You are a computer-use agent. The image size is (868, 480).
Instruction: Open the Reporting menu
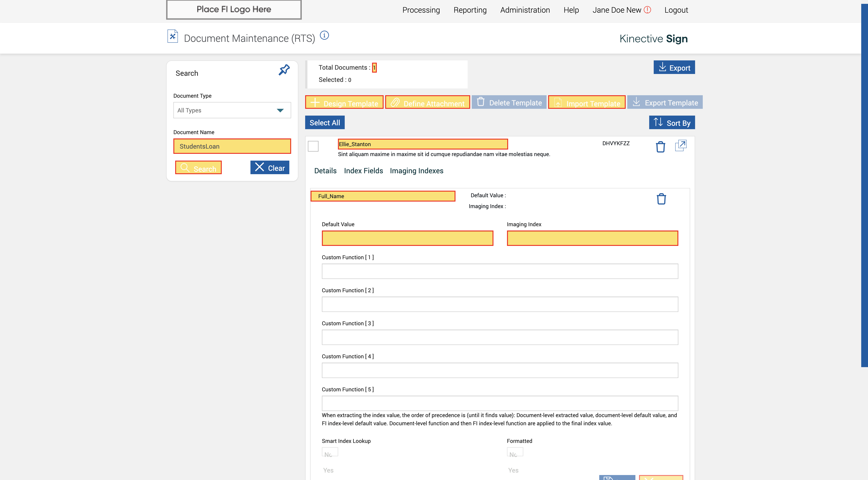[470, 10]
